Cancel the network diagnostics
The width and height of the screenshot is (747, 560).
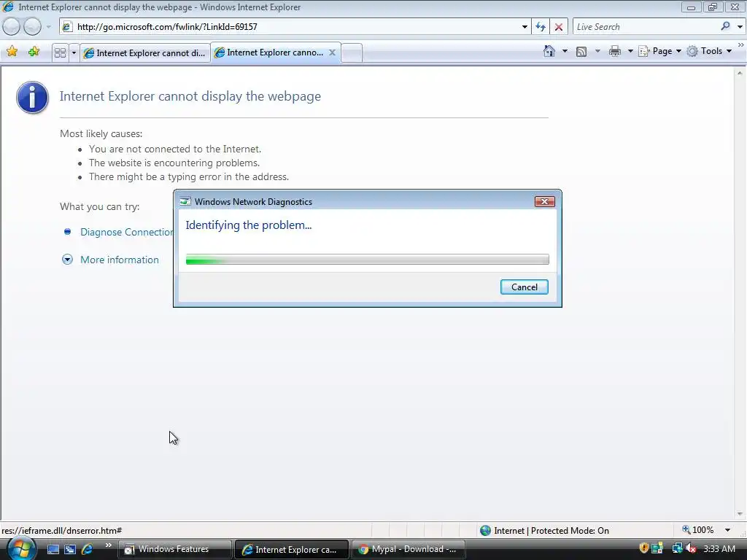(524, 287)
